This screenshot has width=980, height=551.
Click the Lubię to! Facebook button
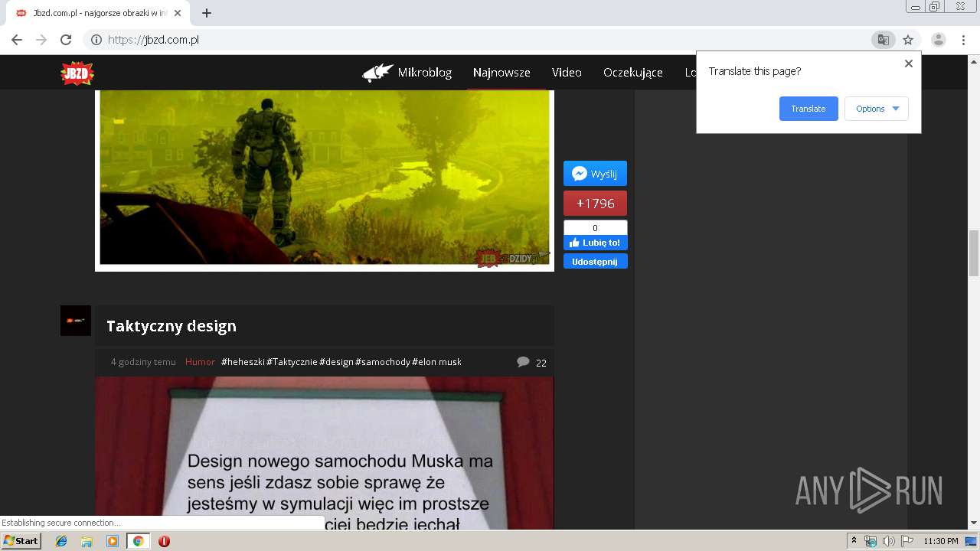(596, 243)
